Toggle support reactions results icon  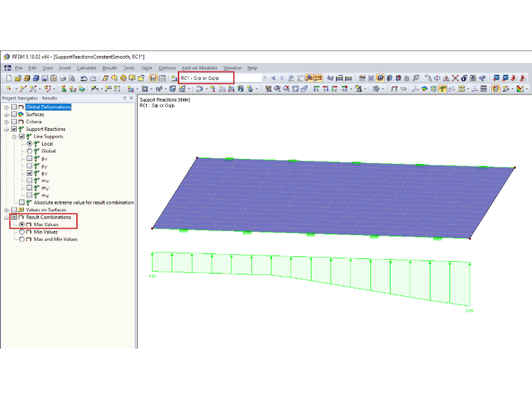point(442,89)
